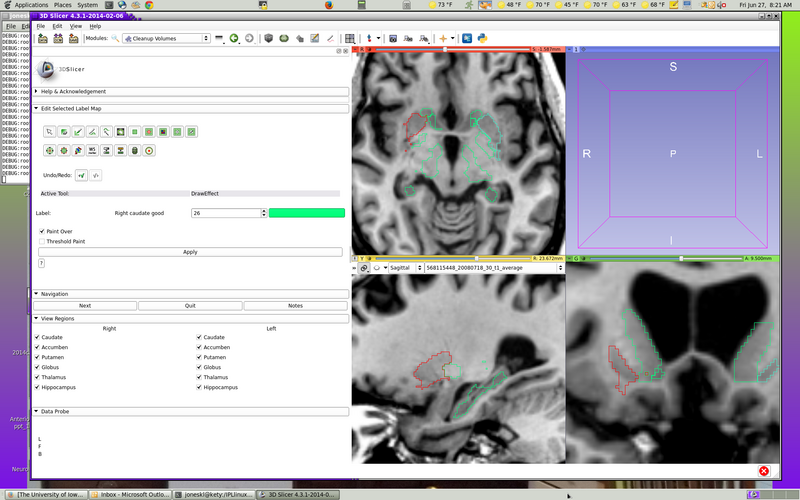Viewport: 800px width, 500px height.
Task: Select the WS watershed edit tool
Action: click(x=92, y=150)
